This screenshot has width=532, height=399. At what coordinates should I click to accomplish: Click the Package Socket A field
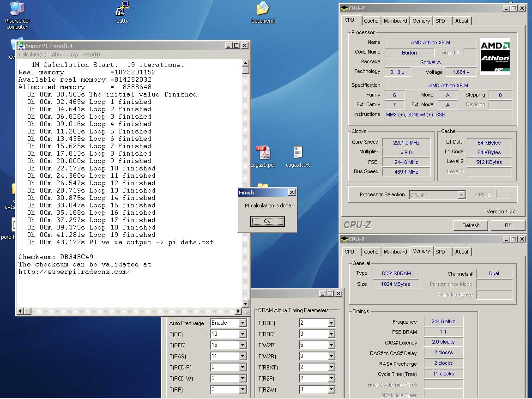click(430, 62)
